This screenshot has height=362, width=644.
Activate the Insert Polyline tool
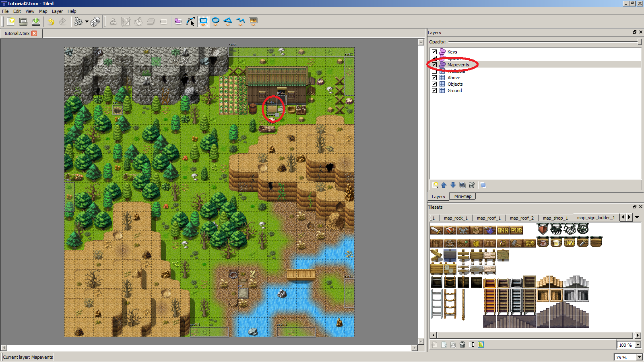(241, 21)
